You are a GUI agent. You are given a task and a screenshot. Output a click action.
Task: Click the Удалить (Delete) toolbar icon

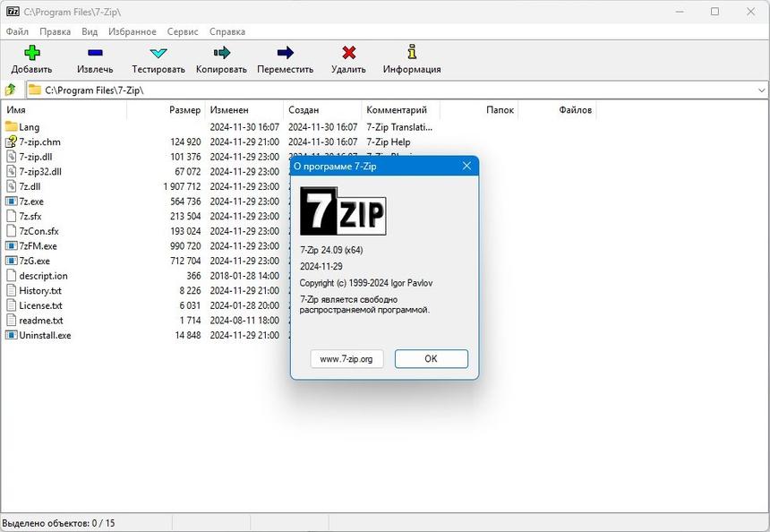(x=347, y=54)
